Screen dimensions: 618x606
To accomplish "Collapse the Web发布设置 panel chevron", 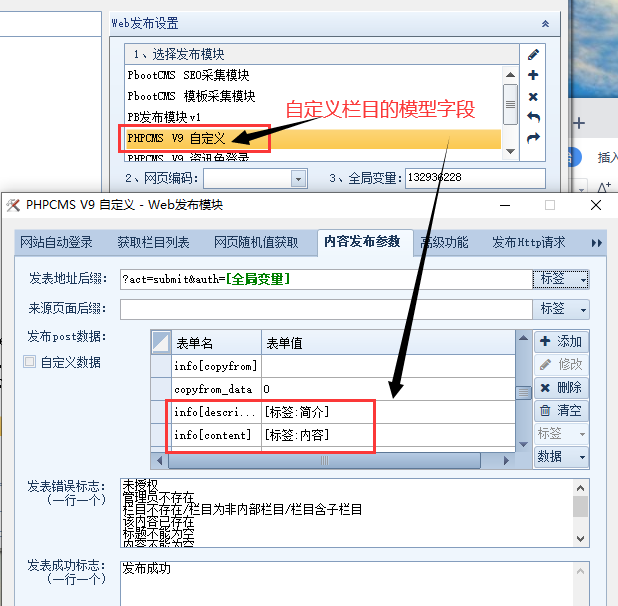I will point(545,24).
